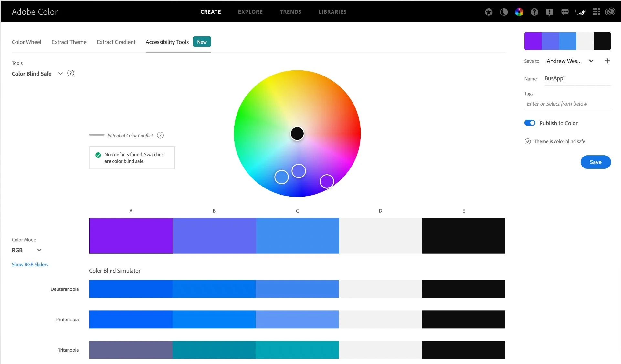Toggle Publish to Color switch
Screen dimensions: 621x364
pos(530,123)
